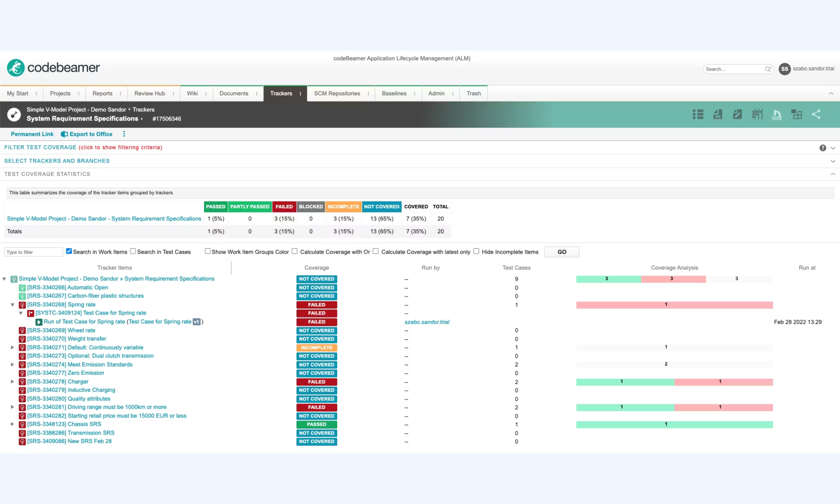
Task: Open SRS-3340282 Starting retail price link
Action: 107,416
